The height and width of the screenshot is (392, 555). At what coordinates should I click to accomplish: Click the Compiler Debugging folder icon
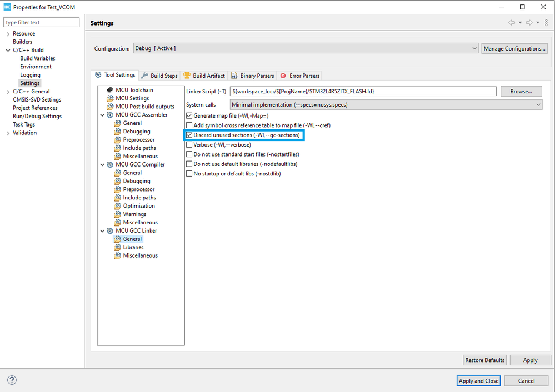pyautogui.click(x=118, y=181)
